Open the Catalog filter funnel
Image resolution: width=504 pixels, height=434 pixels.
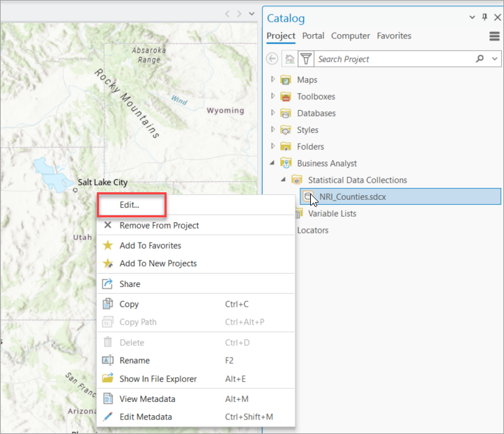(306, 59)
